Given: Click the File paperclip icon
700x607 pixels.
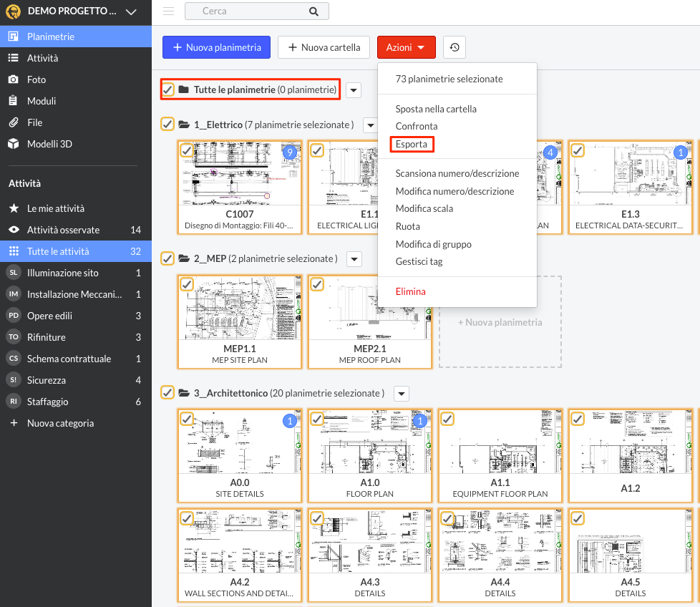Looking at the screenshot, I should coord(13,122).
